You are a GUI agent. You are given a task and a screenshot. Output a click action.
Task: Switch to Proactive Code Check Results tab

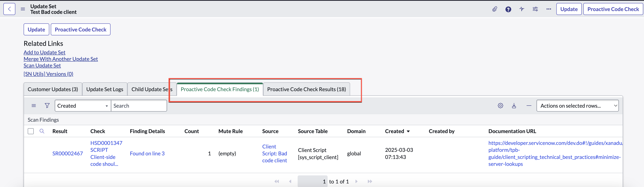click(x=306, y=89)
